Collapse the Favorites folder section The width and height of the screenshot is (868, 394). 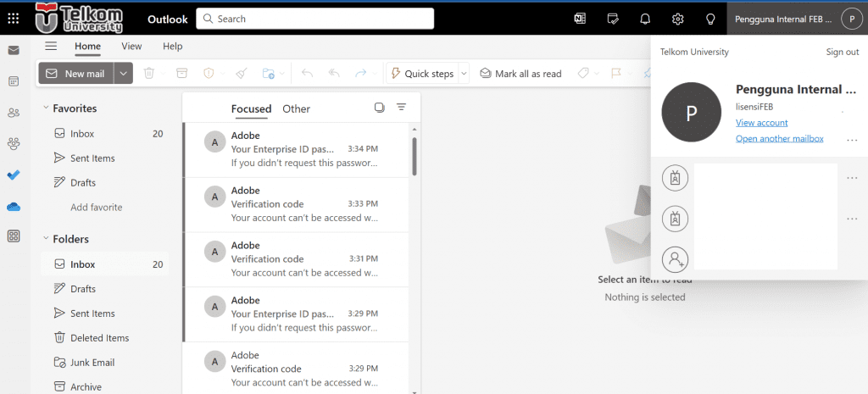pos(46,108)
